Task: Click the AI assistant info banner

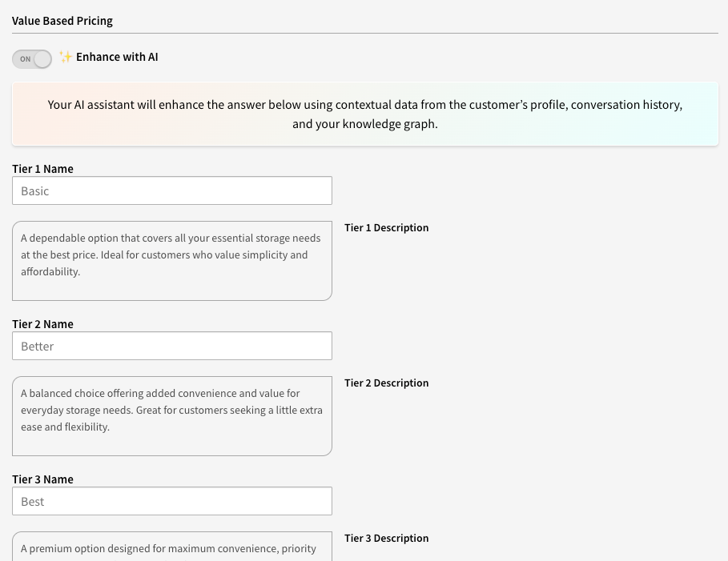Action: click(364, 114)
